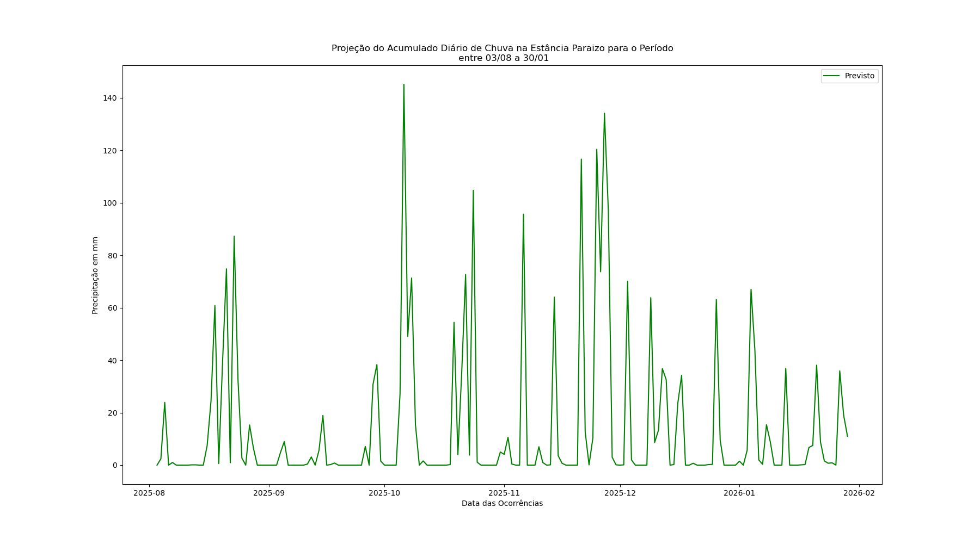Click the "Precipitação em mm" y-axis label

coord(95,275)
